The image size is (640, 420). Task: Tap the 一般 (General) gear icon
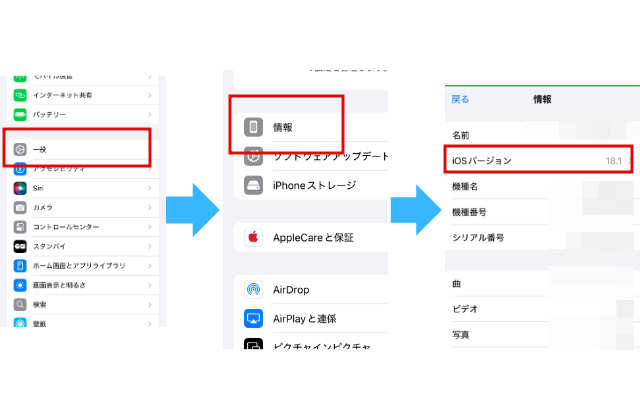20,150
